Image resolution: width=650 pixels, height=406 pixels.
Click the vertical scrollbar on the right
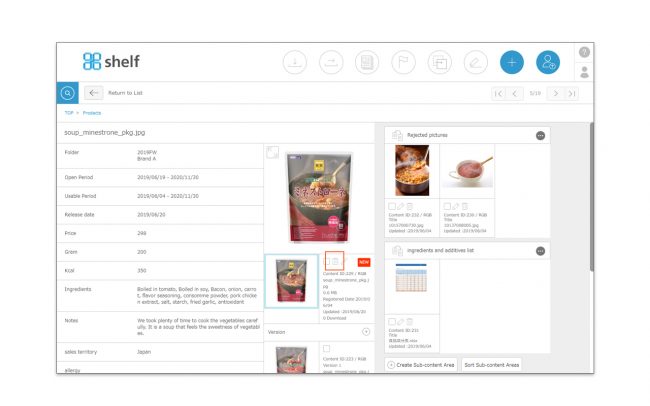click(x=592, y=197)
